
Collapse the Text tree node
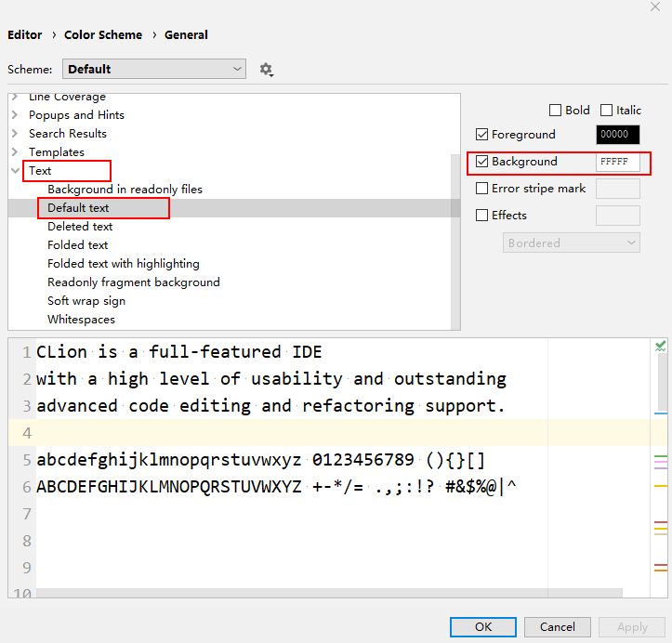pos(15,171)
